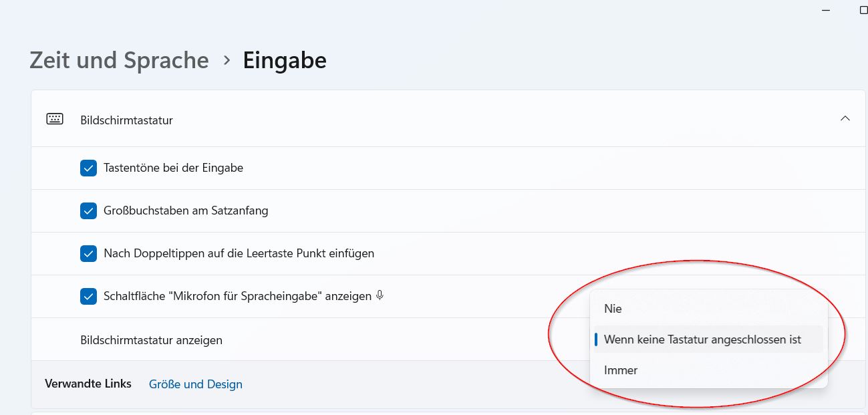This screenshot has width=868, height=415.
Task: Click the Eingabe page heading
Action: [x=285, y=60]
